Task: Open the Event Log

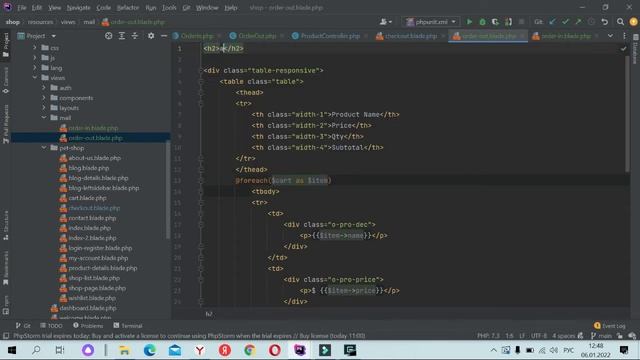Action: [610, 326]
